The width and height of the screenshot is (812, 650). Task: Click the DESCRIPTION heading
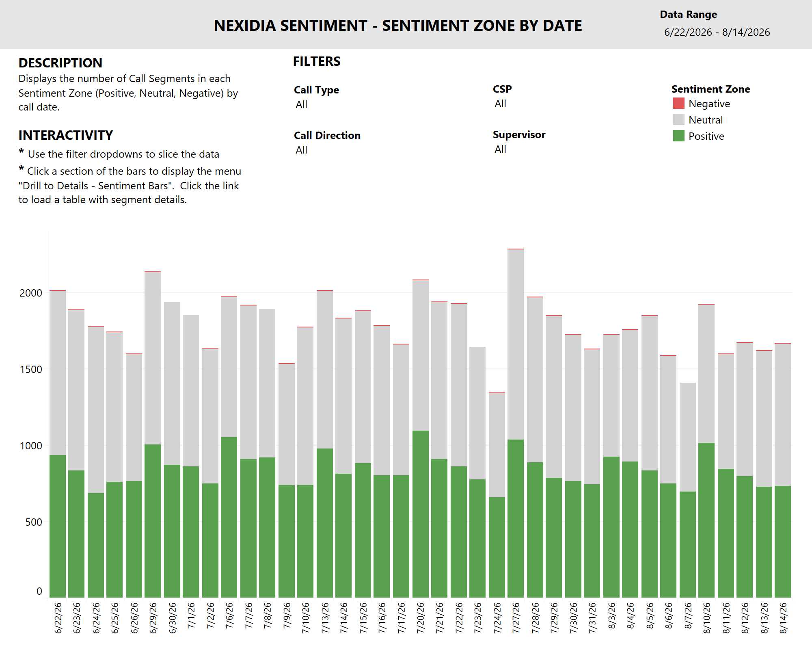(x=60, y=63)
